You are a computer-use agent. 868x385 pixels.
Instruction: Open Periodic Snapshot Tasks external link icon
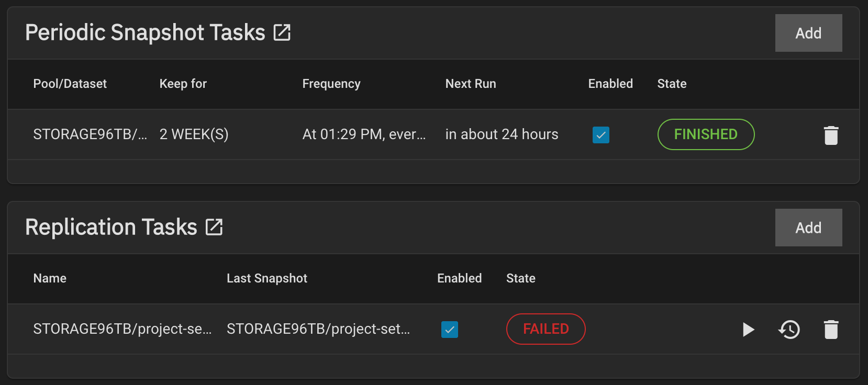282,32
